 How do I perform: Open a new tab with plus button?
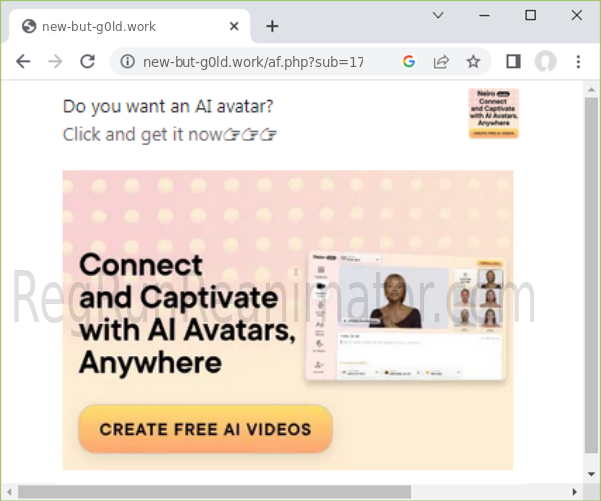272,26
